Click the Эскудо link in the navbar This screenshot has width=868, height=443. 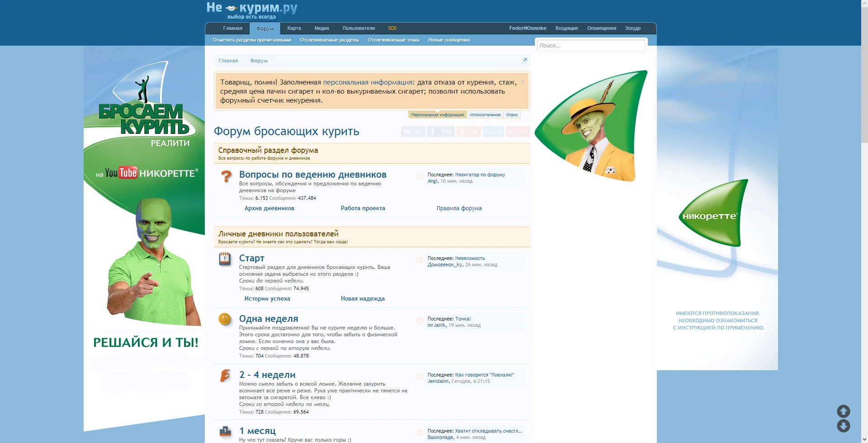pos(633,28)
